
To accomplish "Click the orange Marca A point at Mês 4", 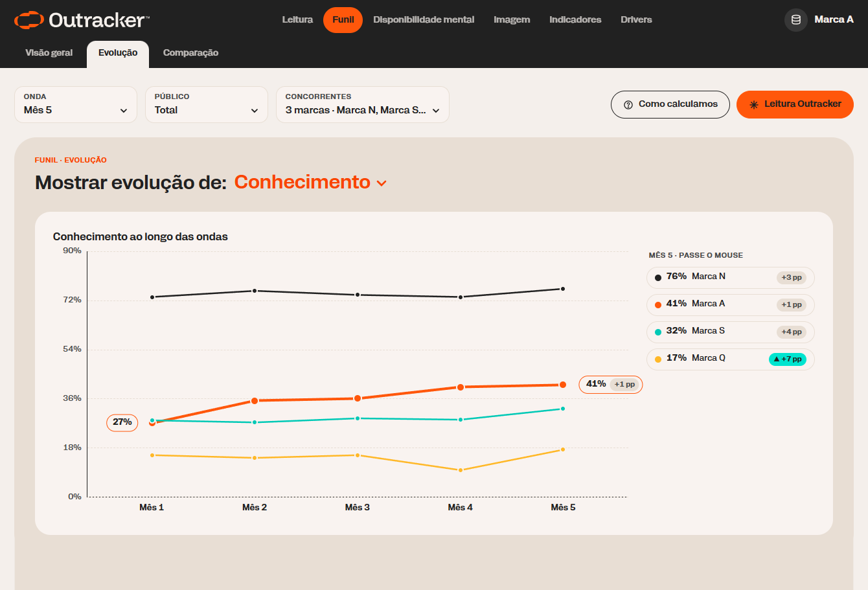I will coord(461,387).
